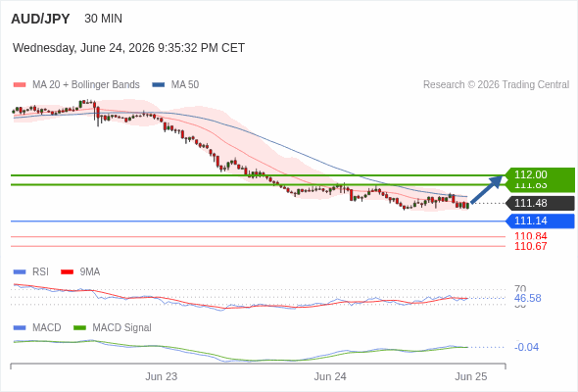Click the green 112.00 resistance price tag
The width and height of the screenshot is (578, 392).
(540, 174)
